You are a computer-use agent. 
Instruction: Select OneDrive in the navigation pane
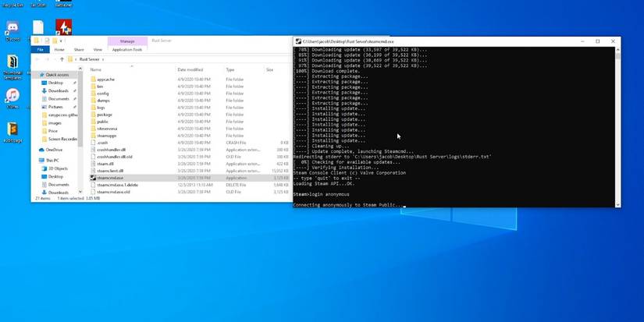(54, 150)
